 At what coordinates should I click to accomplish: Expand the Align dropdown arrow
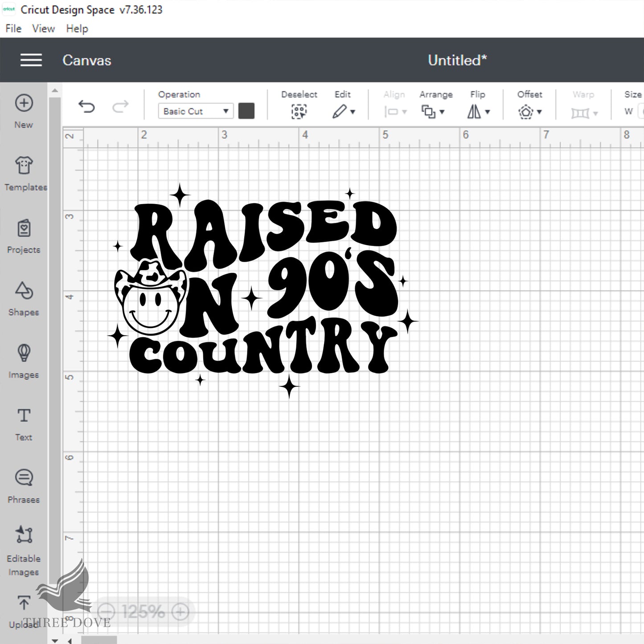(404, 112)
